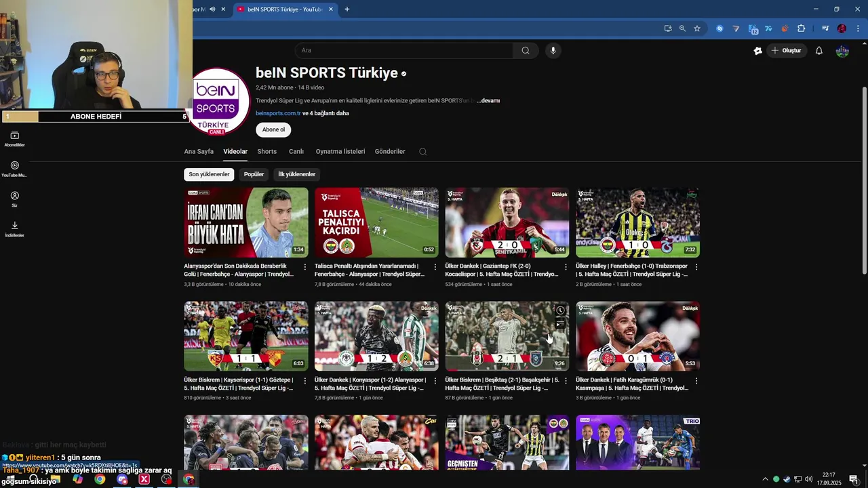Open Konyaspor 1-2 Alanyaspor thumbnail

376,336
